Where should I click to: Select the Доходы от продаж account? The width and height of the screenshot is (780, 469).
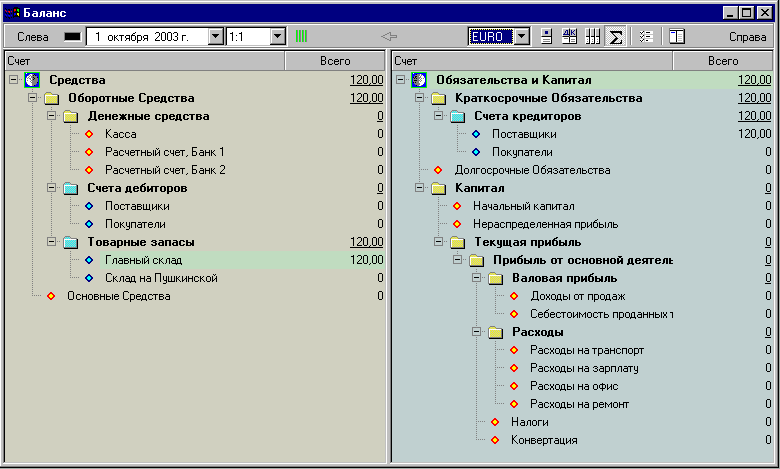(578, 296)
